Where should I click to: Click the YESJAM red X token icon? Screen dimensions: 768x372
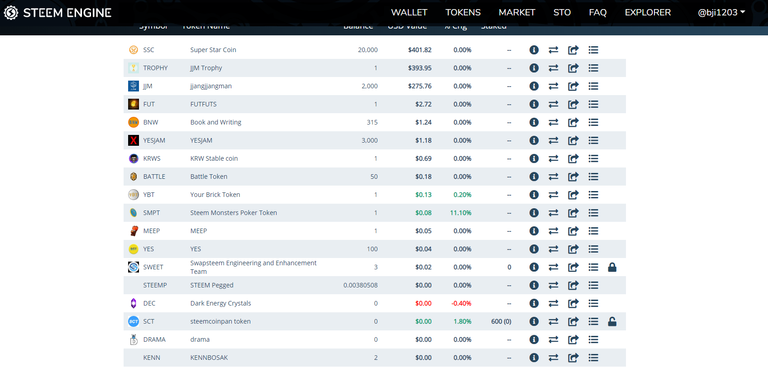tap(133, 140)
